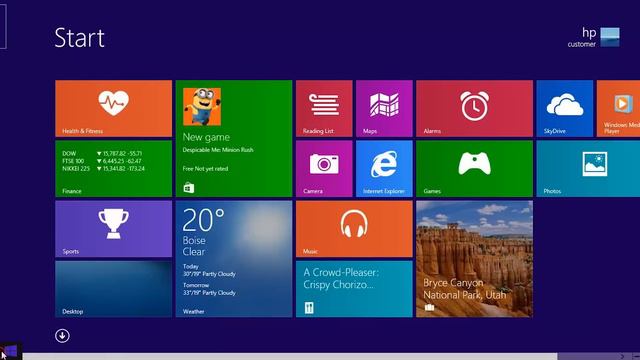Click the Minion game artwork
Viewport: 640px width, 360px height.
click(202, 107)
